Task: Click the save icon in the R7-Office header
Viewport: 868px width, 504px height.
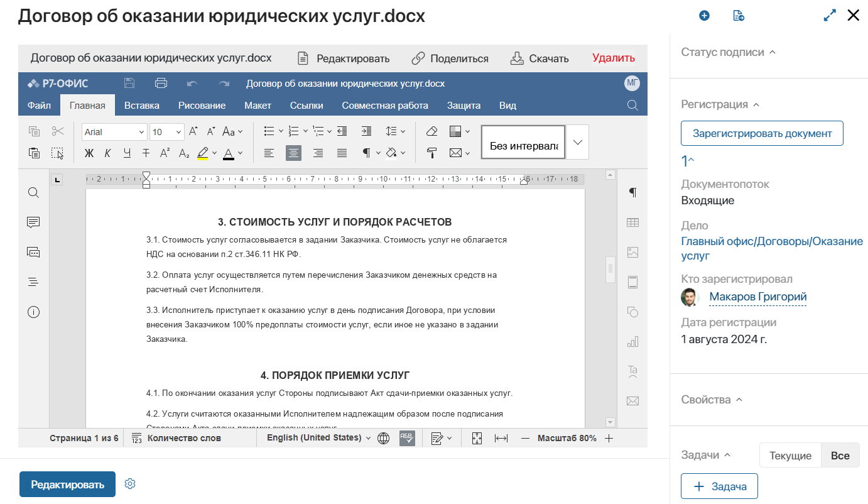Action: (129, 84)
